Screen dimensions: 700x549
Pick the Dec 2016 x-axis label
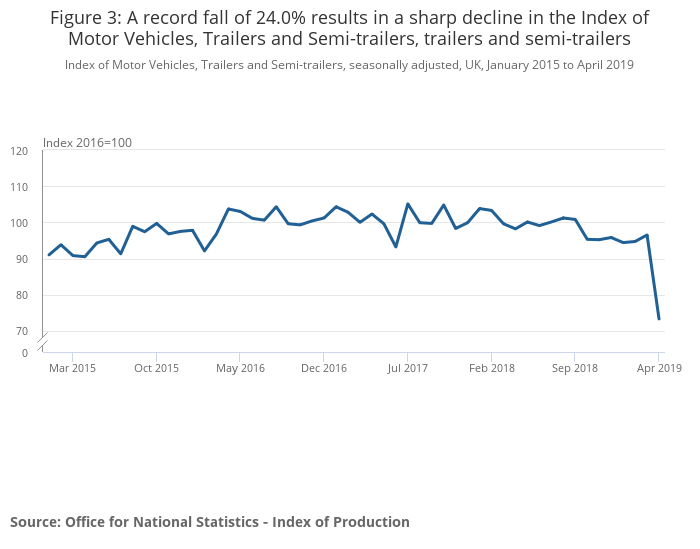pyautogui.click(x=324, y=368)
